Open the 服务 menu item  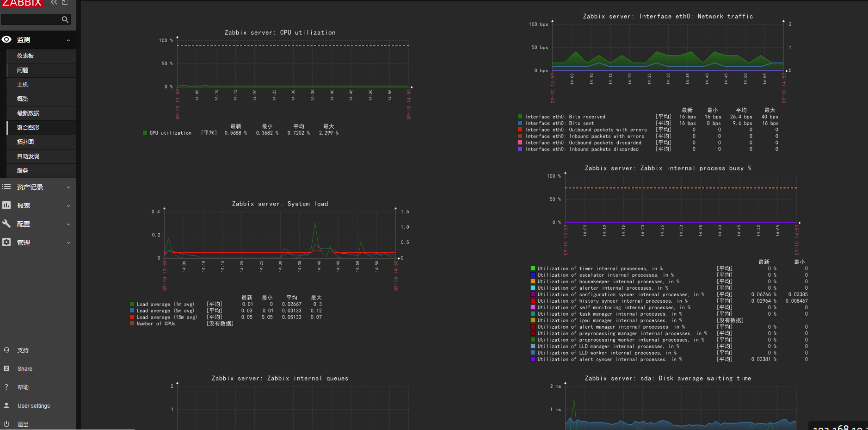(42, 171)
